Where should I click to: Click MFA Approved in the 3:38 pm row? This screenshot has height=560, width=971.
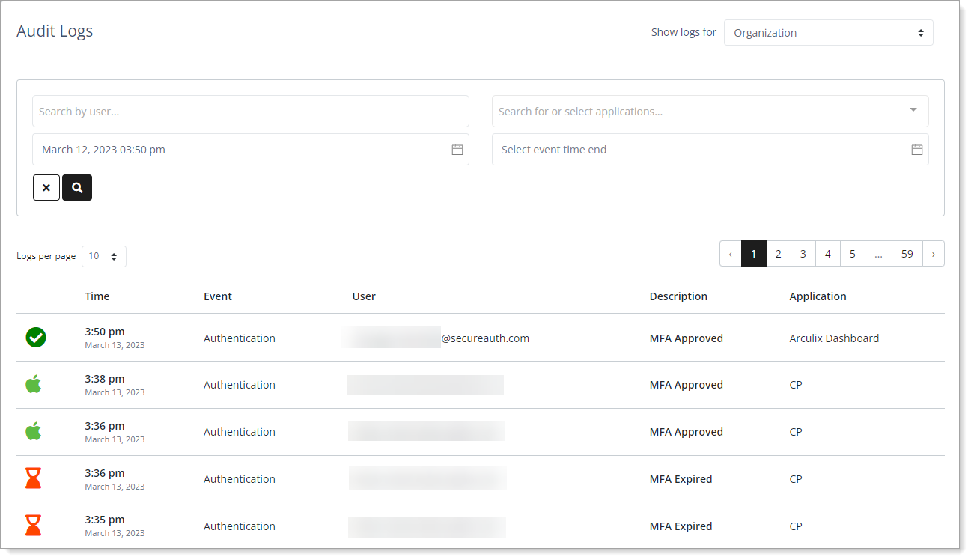pyautogui.click(x=687, y=385)
